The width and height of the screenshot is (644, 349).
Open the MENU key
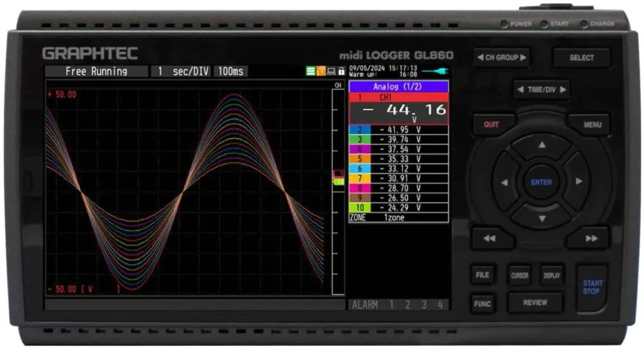click(592, 125)
